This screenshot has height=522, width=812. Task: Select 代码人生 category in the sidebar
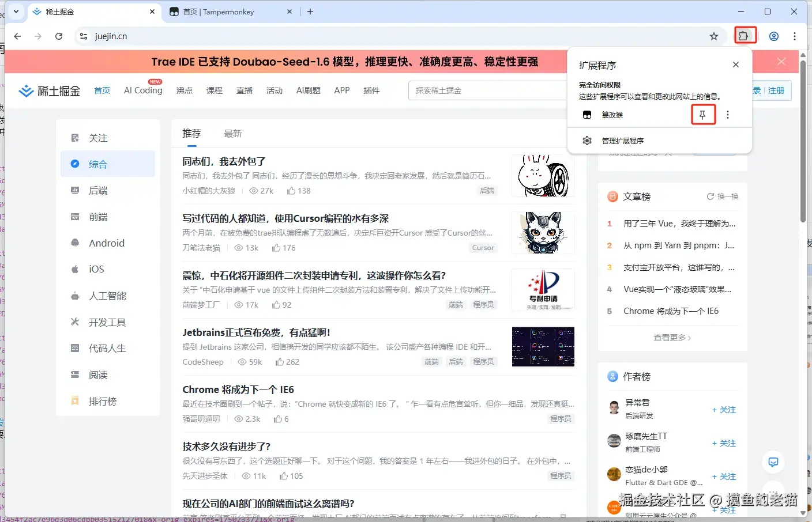pos(108,349)
